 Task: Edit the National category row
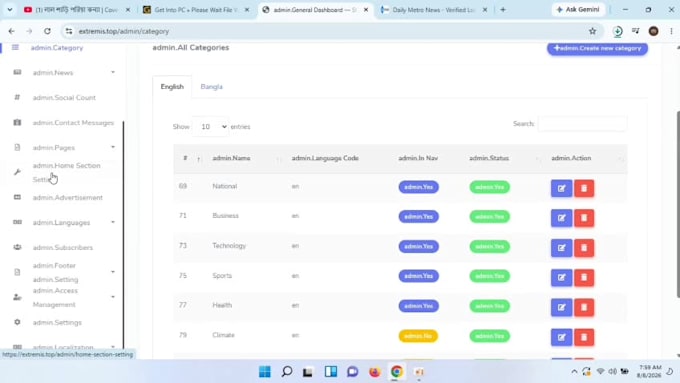pos(561,188)
